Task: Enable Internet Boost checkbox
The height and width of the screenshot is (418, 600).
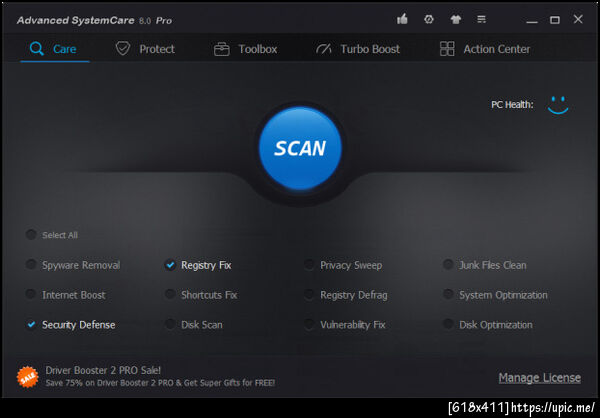Action: 31,294
